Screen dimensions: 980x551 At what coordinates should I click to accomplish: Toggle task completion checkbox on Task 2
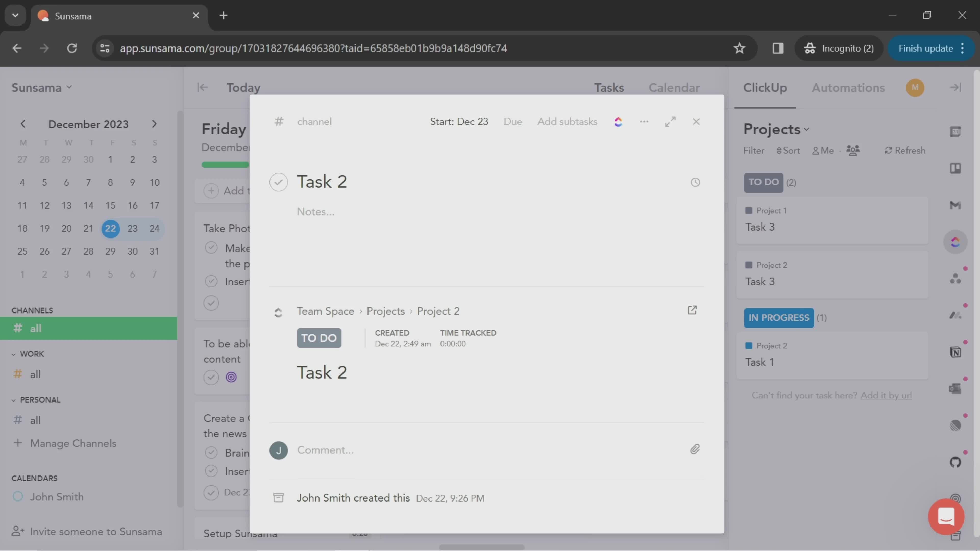(279, 182)
